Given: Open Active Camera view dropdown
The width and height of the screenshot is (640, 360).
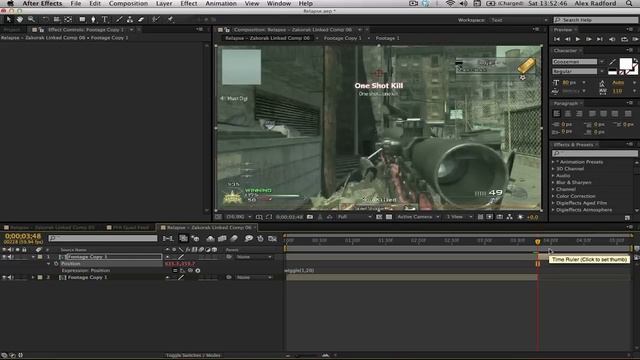Looking at the screenshot, I should point(418,217).
